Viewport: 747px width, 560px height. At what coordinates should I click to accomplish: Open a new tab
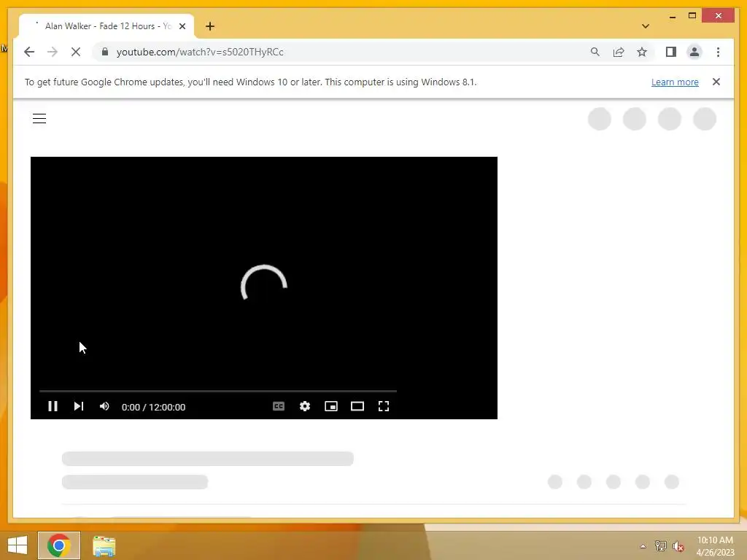point(210,26)
